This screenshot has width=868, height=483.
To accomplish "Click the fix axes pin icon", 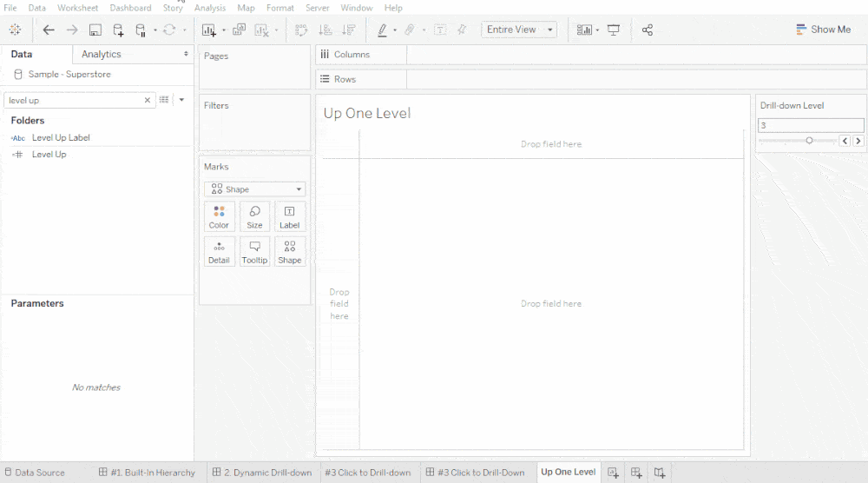I will 462,30.
